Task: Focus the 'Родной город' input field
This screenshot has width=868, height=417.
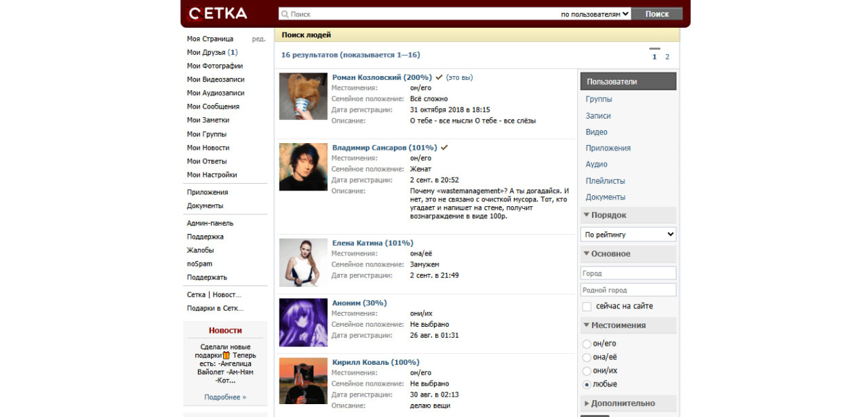Action: [629, 290]
